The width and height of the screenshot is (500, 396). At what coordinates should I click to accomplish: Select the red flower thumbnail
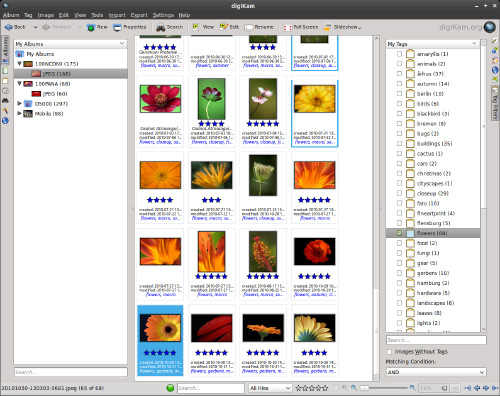pyautogui.click(x=160, y=99)
